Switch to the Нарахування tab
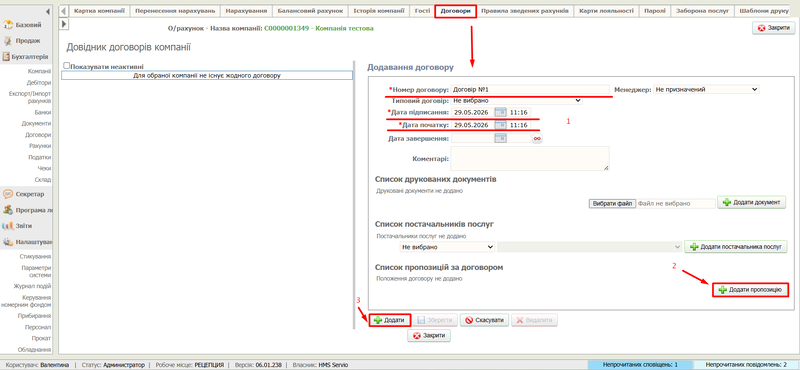Image resolution: width=800 pixels, height=370 pixels. [247, 11]
